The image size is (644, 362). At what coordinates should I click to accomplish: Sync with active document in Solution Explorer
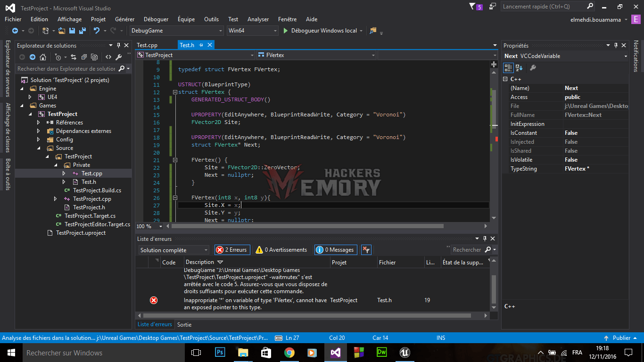click(x=74, y=57)
